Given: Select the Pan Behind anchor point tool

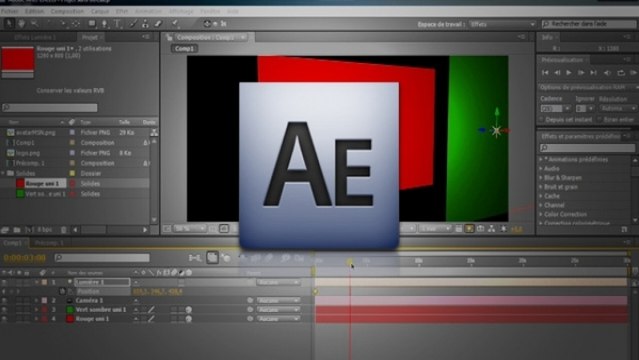Looking at the screenshot, I should pyautogui.click(x=76, y=24).
